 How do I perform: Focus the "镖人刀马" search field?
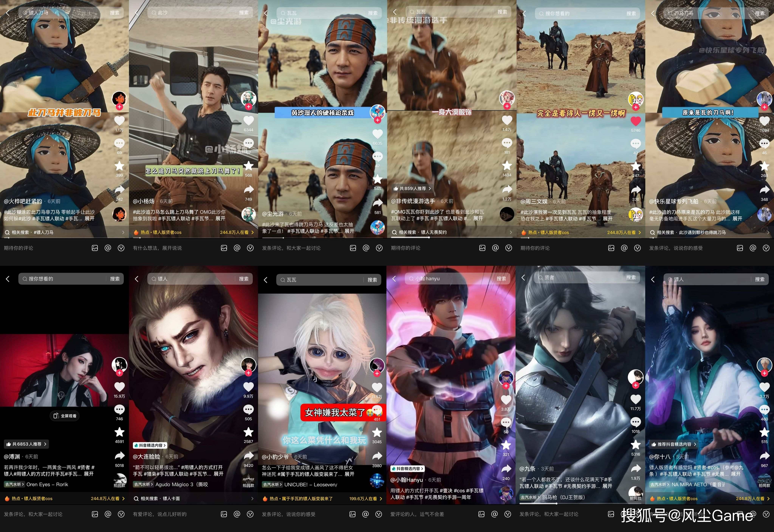click(x=71, y=13)
